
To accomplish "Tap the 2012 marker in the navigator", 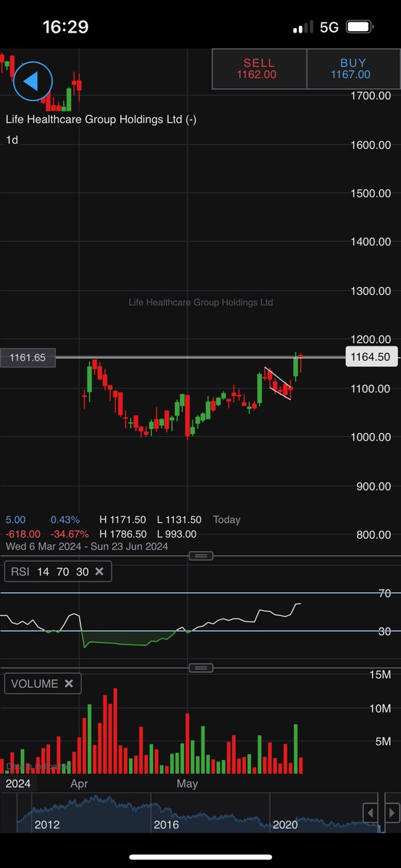I will pyautogui.click(x=47, y=825).
